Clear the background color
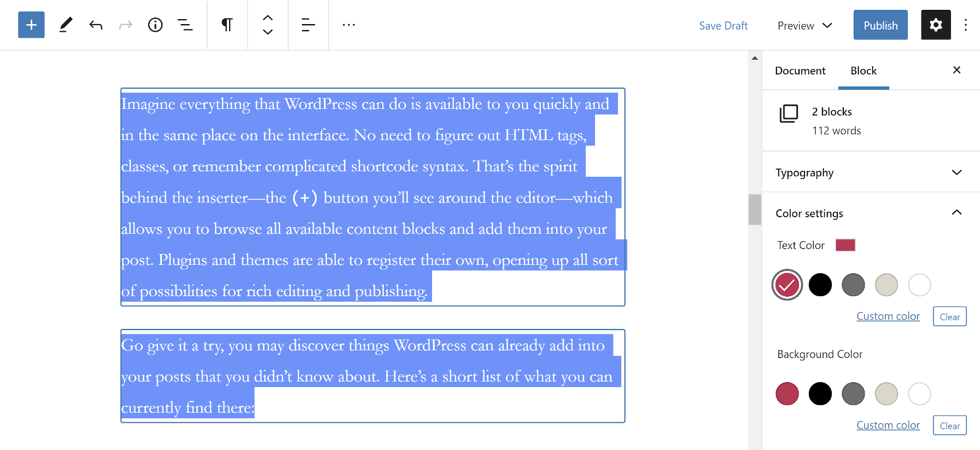Screen dimensions: 980x450 point(949,425)
